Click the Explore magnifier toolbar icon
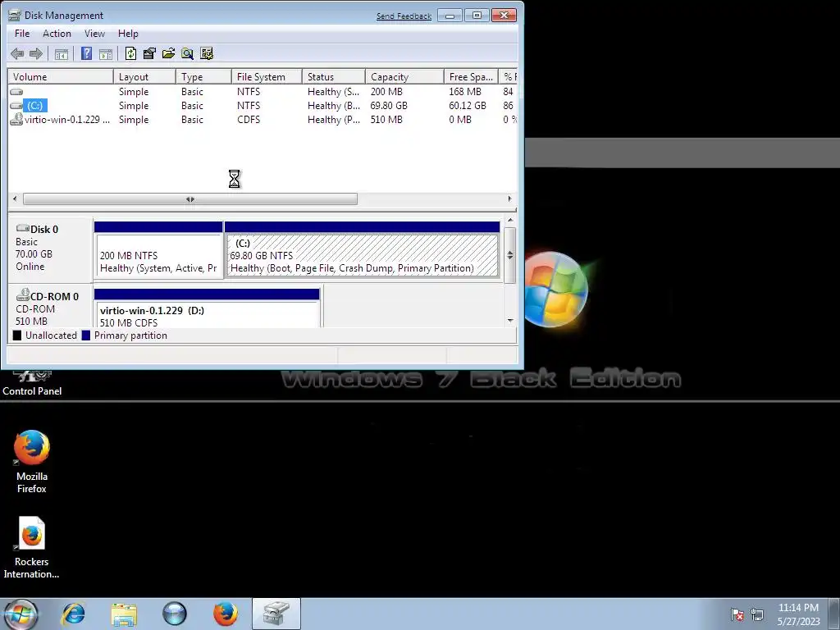This screenshot has width=840, height=630. coord(187,53)
